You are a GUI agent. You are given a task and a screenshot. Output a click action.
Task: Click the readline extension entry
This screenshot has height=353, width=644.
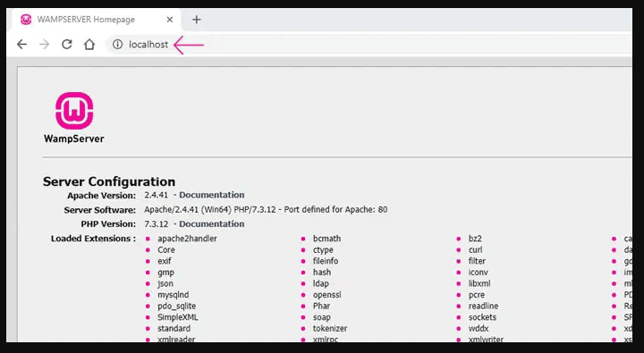tap(483, 306)
